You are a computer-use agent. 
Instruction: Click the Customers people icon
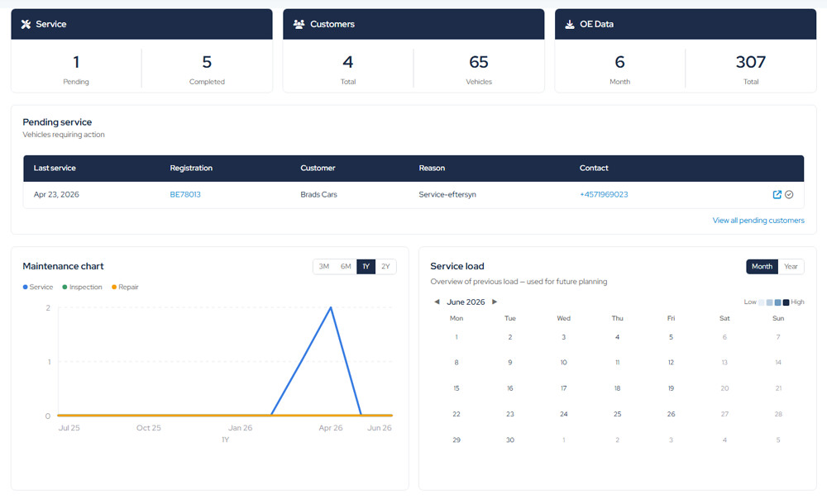pyautogui.click(x=299, y=24)
